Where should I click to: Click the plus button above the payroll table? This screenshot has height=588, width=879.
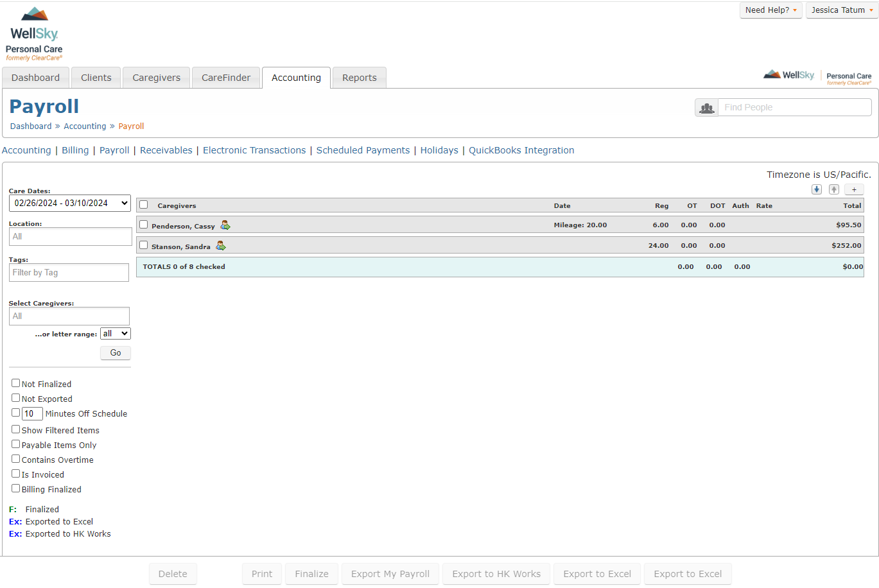[x=854, y=189]
